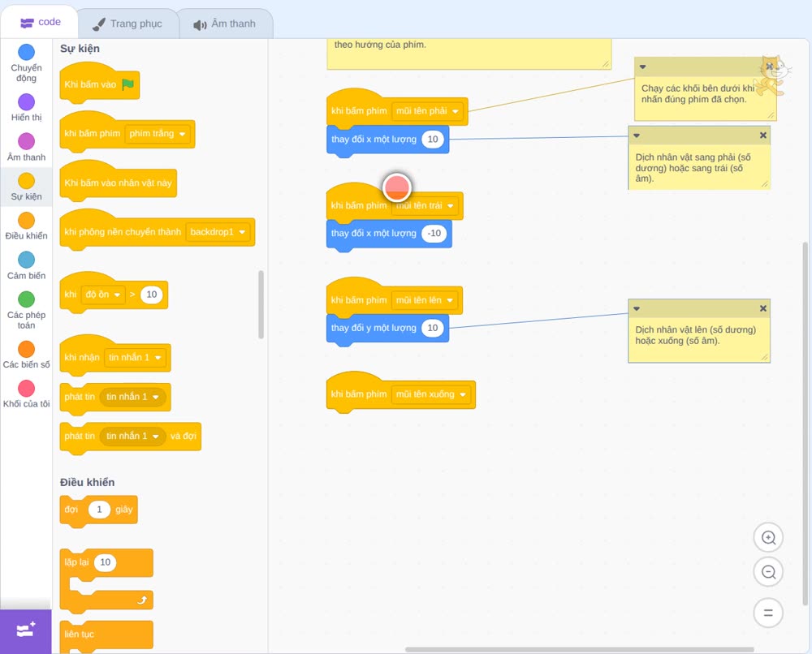
Task: Click the green flag in Khi bấm vào block
Action: point(127,84)
